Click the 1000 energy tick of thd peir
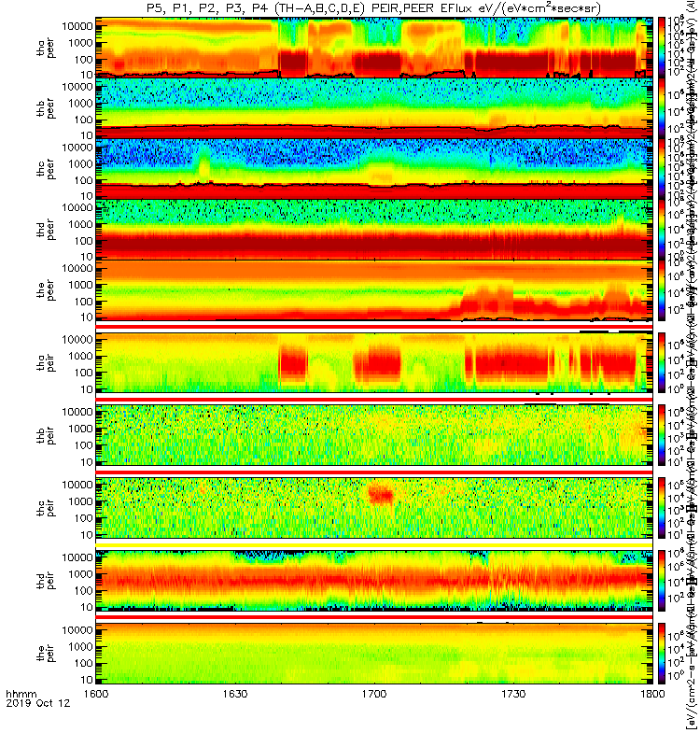This screenshot has width=700, height=747. point(80,574)
